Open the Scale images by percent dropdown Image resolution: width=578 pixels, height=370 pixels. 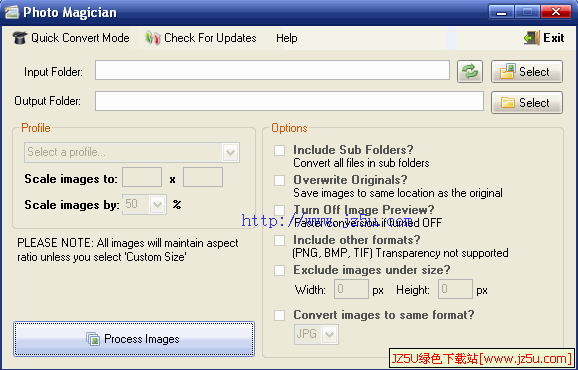[144, 204]
